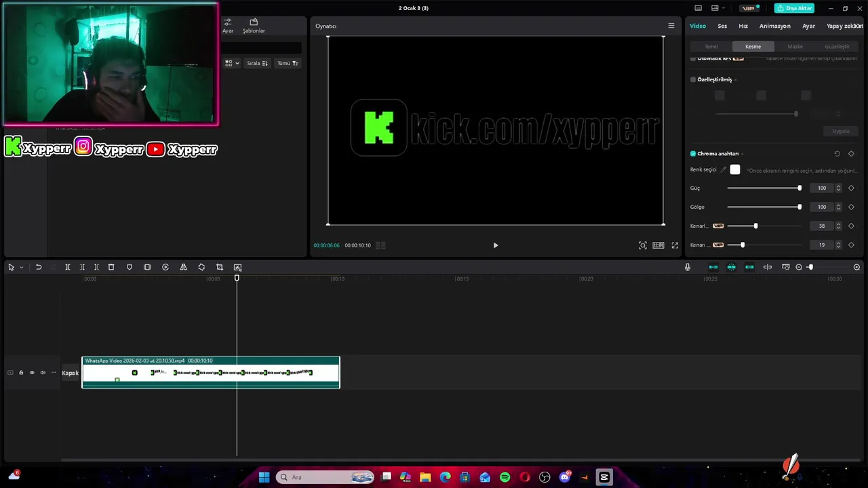The width and height of the screenshot is (868, 488).
Task: Adjust the Güç strength slider
Action: (764, 188)
